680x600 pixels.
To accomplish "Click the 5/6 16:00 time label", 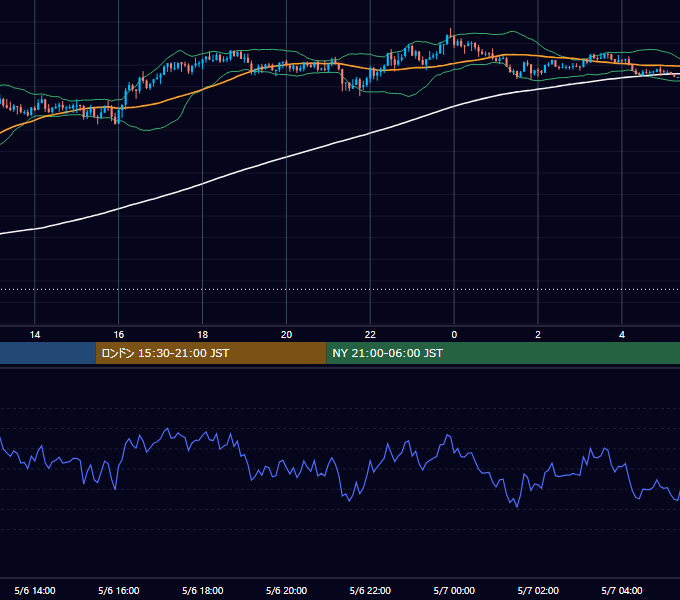I will coord(118,590).
